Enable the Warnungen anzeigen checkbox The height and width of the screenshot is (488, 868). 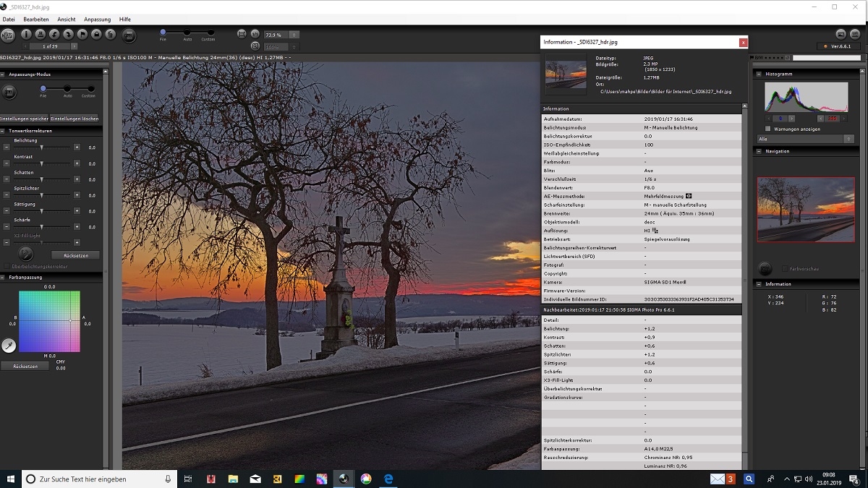pyautogui.click(x=768, y=129)
